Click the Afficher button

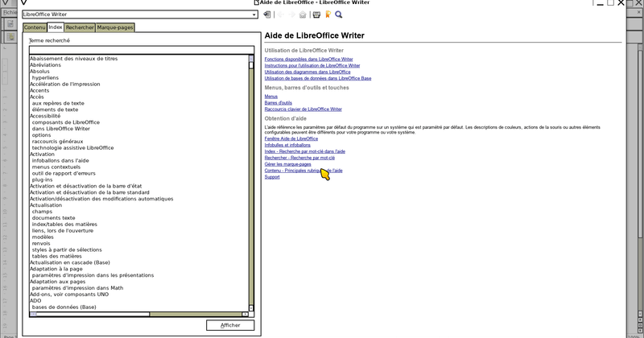[x=230, y=325]
